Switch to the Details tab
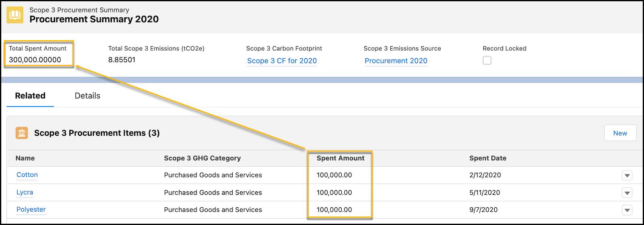Screen dimensions: 644x225 [x=87, y=96]
